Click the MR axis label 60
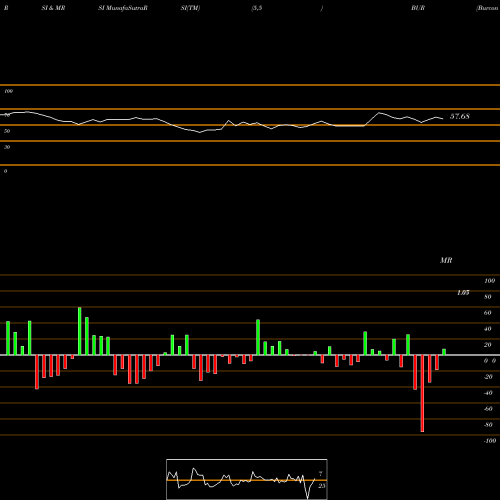This screenshot has height=500, width=500. (488, 313)
